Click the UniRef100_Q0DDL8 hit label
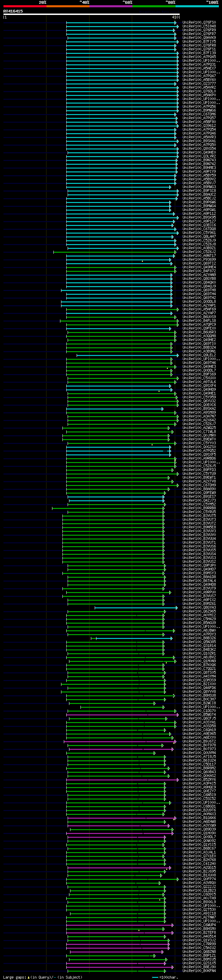Image resolution: width=222 pixels, height=980 pixels. click(x=199, y=302)
